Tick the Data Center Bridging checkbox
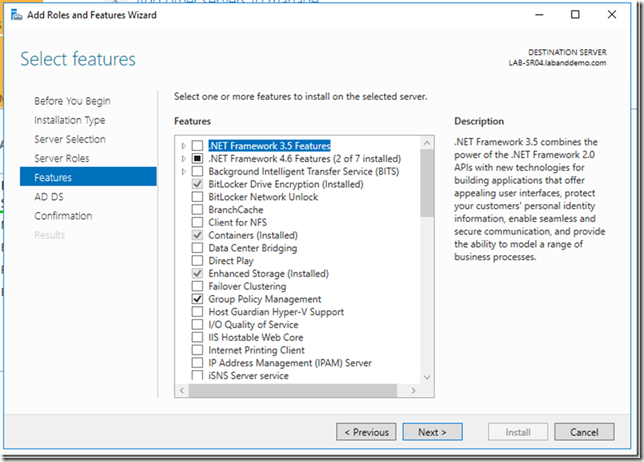 point(198,248)
